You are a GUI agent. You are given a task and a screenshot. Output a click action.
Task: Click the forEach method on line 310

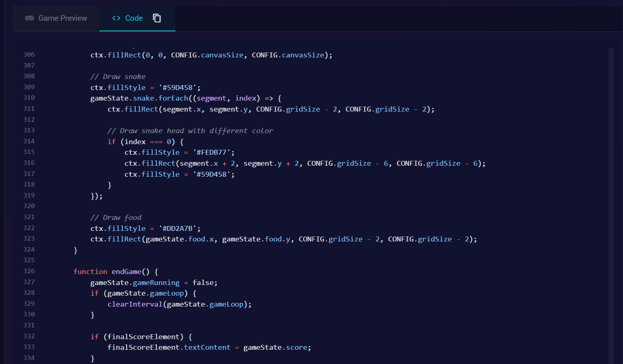pos(173,98)
